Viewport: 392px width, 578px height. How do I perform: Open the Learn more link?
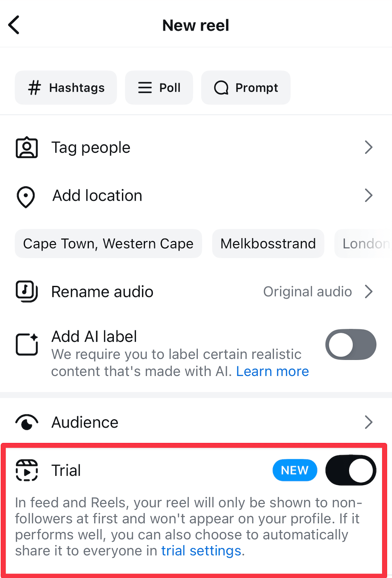(273, 371)
